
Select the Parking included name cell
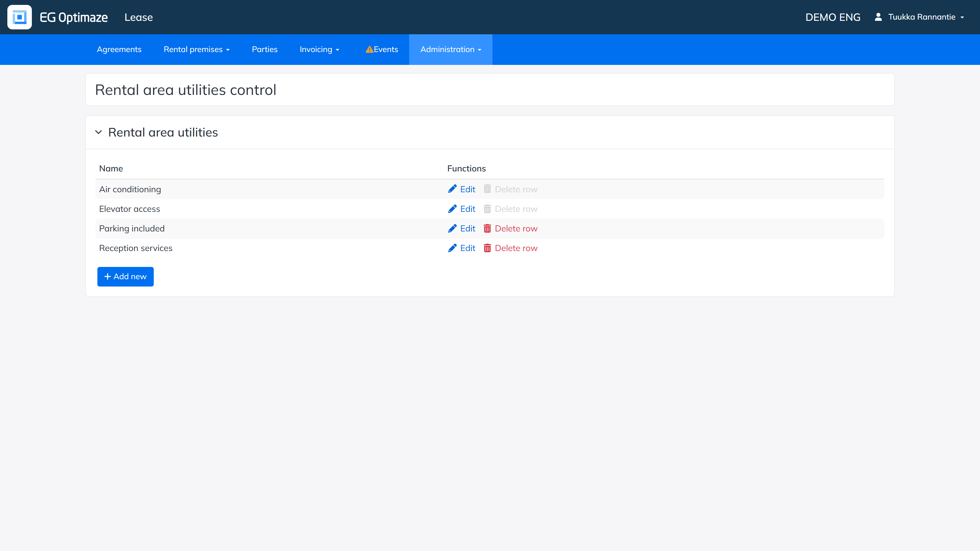click(x=132, y=228)
